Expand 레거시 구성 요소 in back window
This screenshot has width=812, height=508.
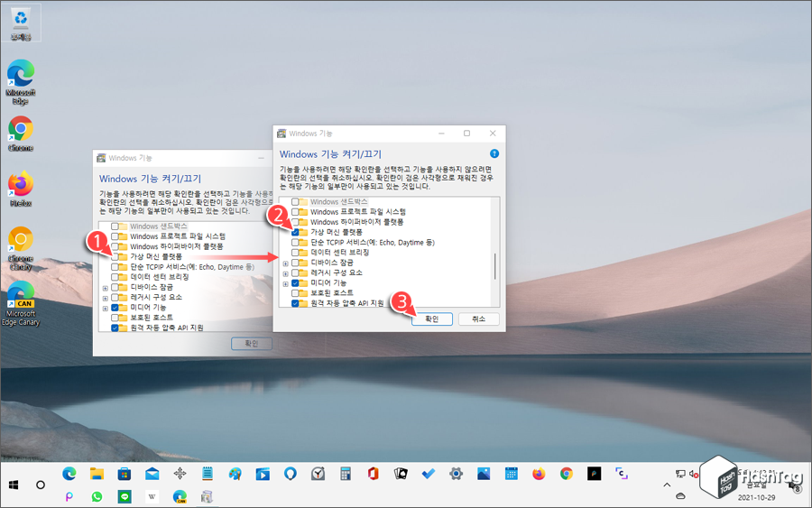pos(106,299)
